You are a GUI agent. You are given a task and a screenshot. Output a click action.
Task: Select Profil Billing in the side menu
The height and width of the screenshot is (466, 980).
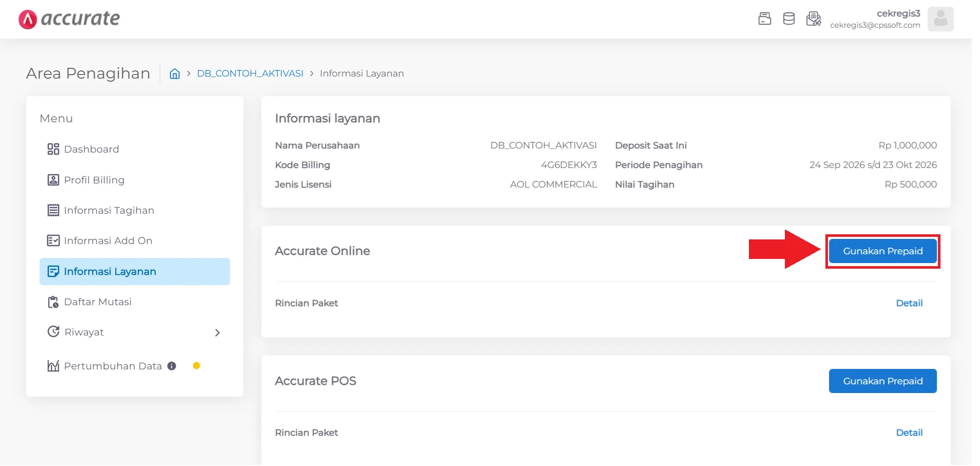135,180
